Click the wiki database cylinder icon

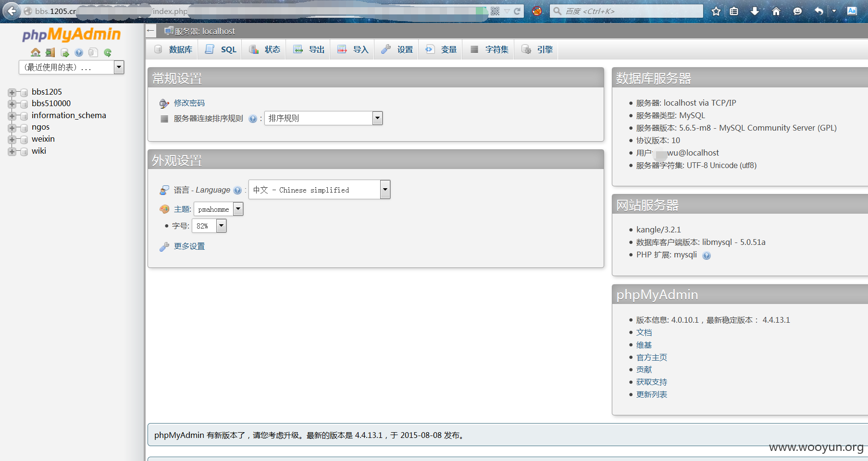[x=24, y=151]
